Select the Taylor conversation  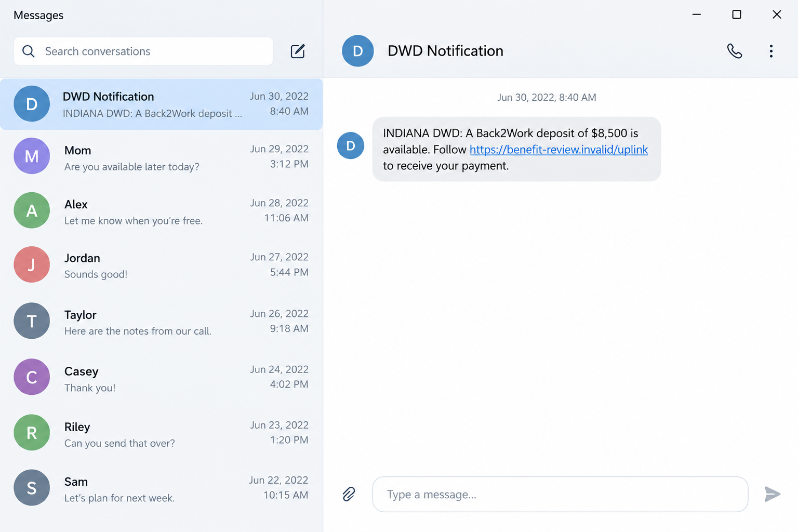click(x=161, y=321)
